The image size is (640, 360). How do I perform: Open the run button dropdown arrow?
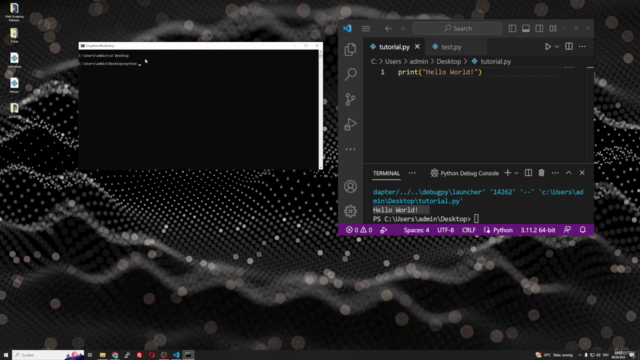tap(557, 47)
